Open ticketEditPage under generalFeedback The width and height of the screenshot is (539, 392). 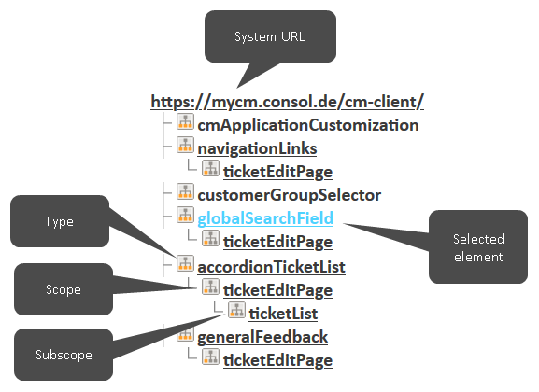(x=277, y=360)
